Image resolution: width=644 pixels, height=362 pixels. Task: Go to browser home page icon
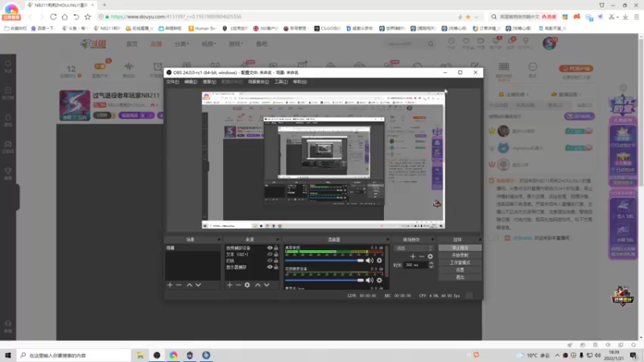pyautogui.click(x=65, y=17)
